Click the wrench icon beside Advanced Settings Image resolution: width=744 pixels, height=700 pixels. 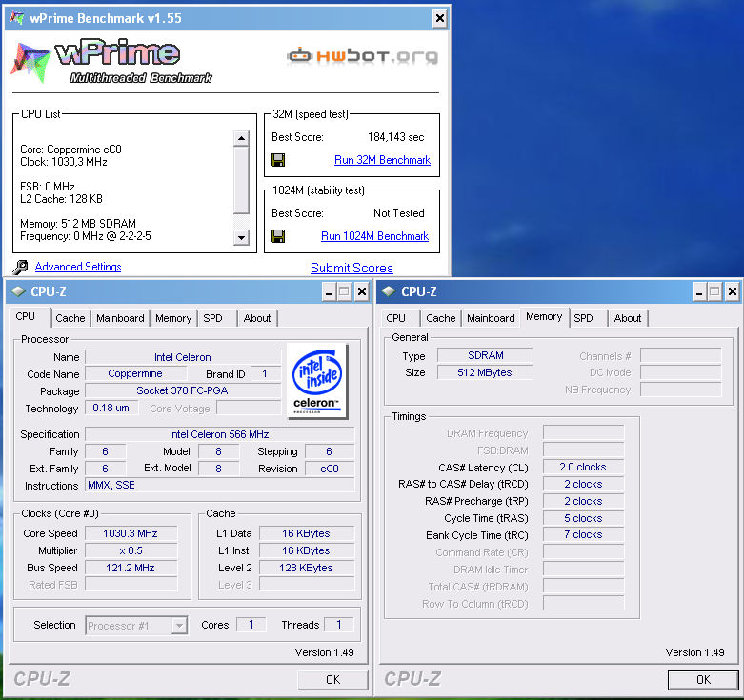pos(20,267)
